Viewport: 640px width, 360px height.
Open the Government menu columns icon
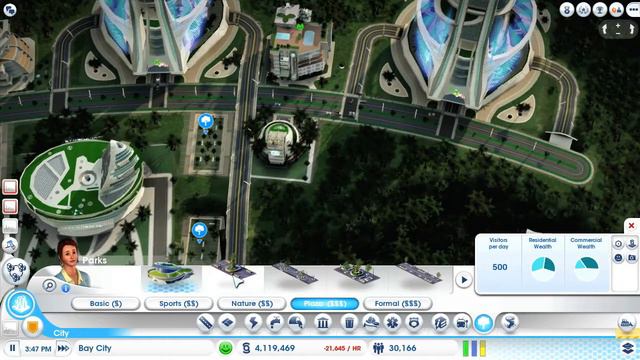coord(322,323)
